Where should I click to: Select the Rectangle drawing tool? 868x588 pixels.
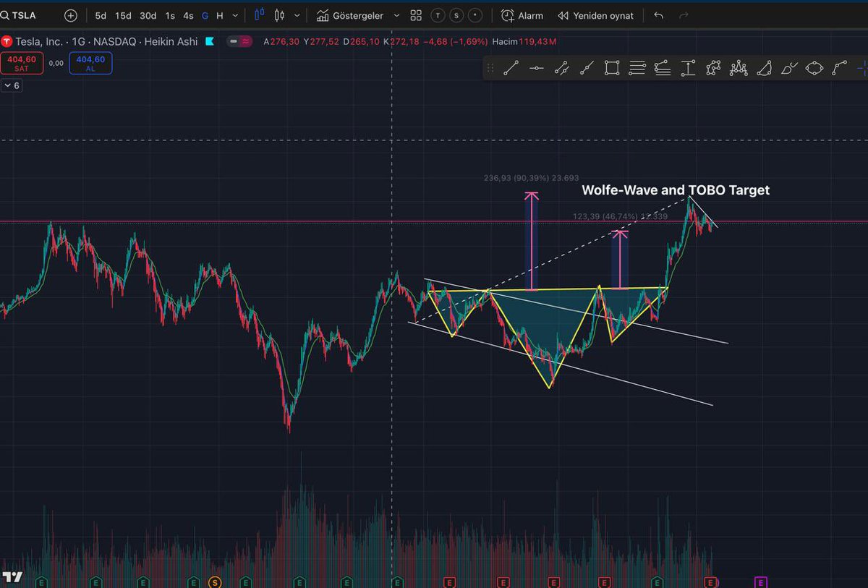[612, 69]
